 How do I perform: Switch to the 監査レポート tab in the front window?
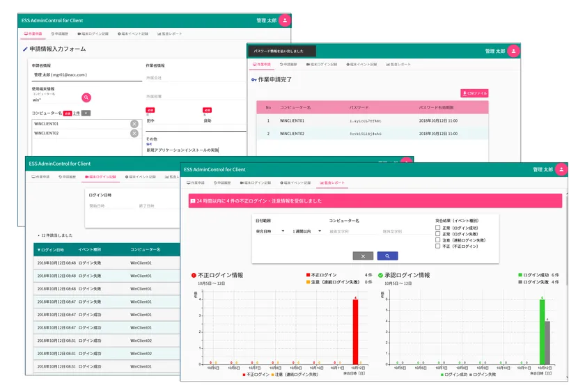pos(331,182)
